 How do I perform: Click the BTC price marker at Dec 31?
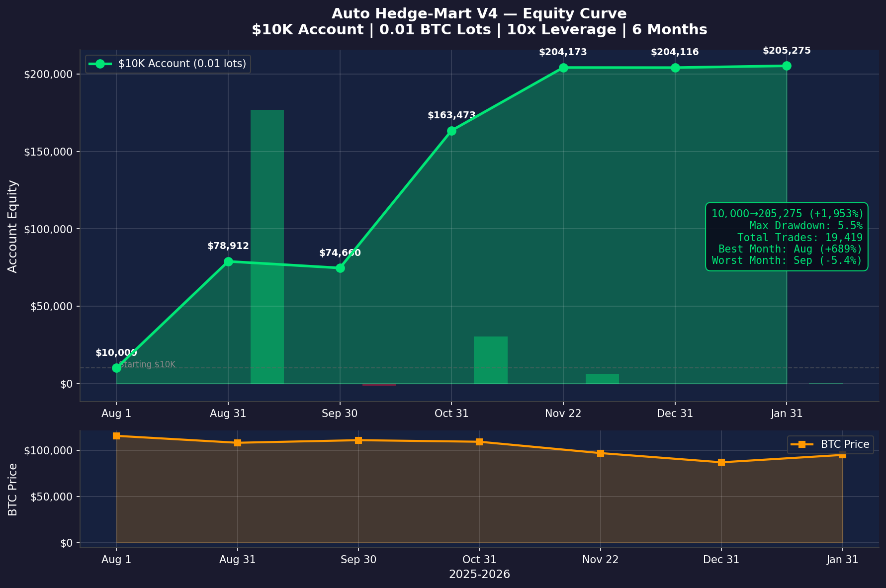pyautogui.click(x=721, y=462)
